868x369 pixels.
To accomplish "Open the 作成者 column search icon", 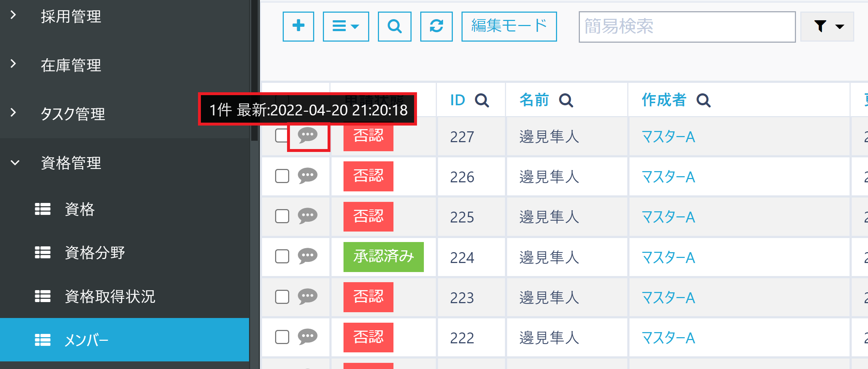I will [703, 101].
